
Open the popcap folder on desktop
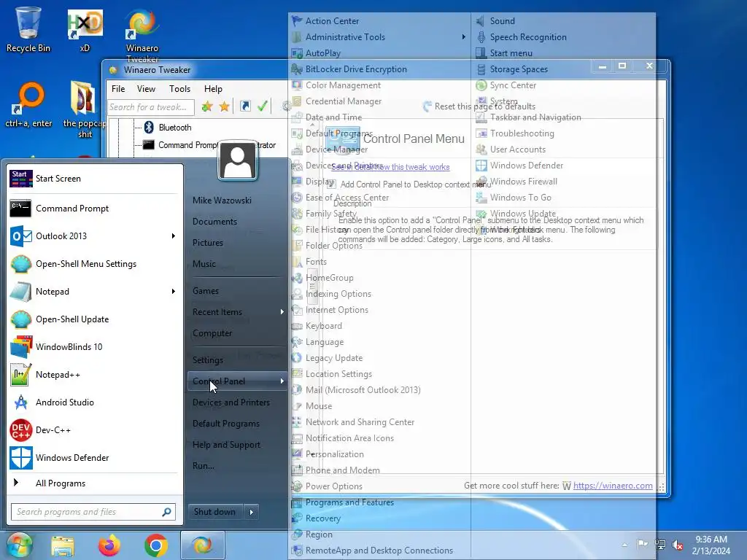click(85, 109)
